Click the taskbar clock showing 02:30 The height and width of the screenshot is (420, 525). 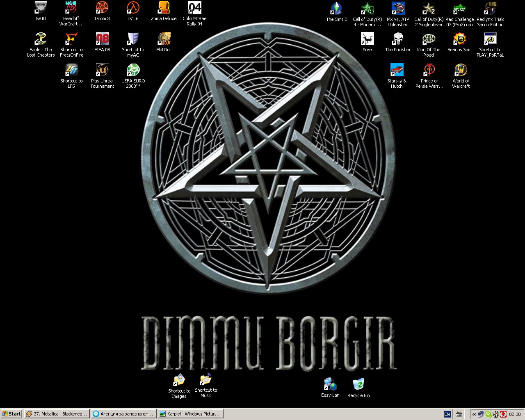coord(515,414)
